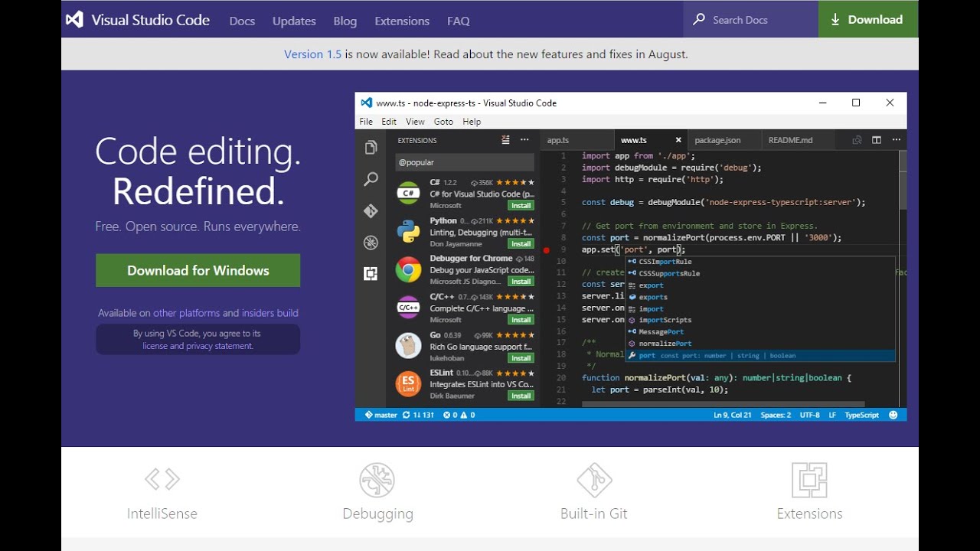
Task: Install Debugger for Chrome extension
Action: click(521, 282)
